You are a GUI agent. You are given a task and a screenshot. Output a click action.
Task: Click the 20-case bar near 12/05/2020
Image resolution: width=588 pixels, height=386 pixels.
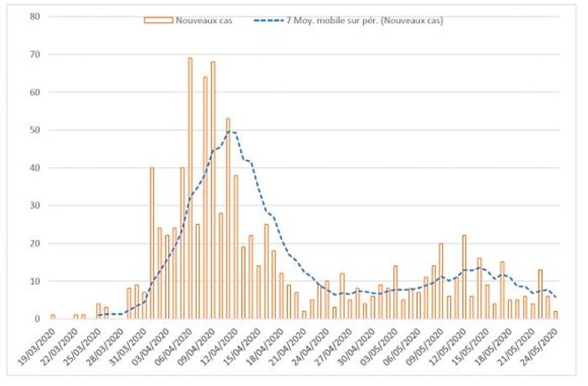(x=441, y=281)
